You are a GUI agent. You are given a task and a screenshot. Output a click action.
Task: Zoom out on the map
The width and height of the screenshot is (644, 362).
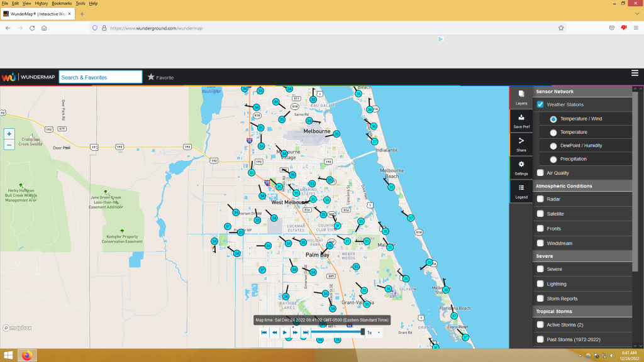(9, 145)
